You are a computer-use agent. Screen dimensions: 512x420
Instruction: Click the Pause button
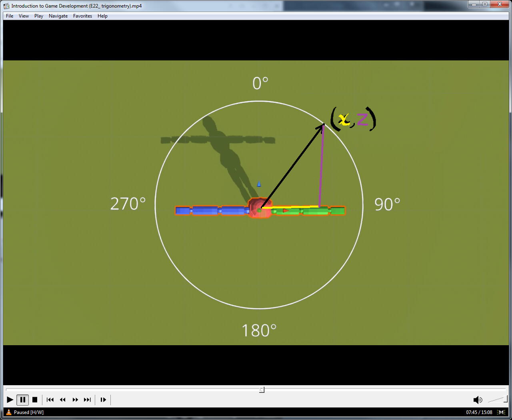coord(22,400)
